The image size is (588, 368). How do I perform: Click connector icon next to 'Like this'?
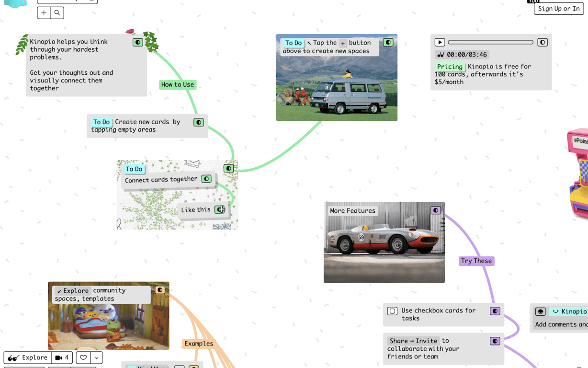(220, 209)
